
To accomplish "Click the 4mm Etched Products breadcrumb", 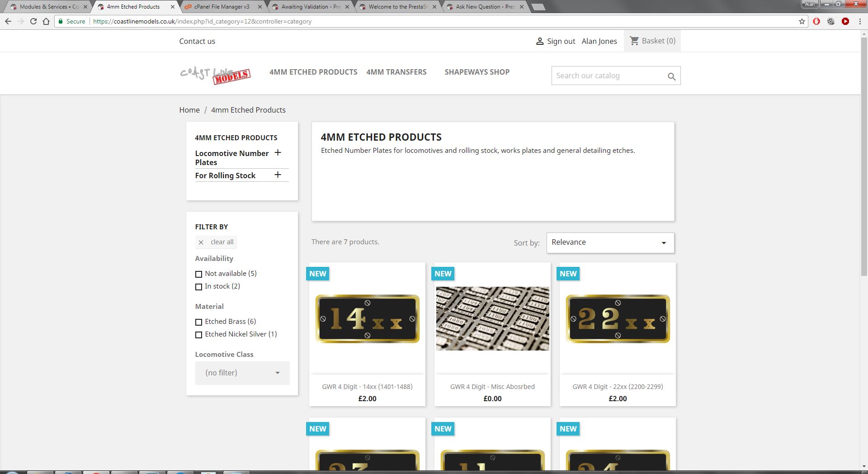I will pos(248,110).
